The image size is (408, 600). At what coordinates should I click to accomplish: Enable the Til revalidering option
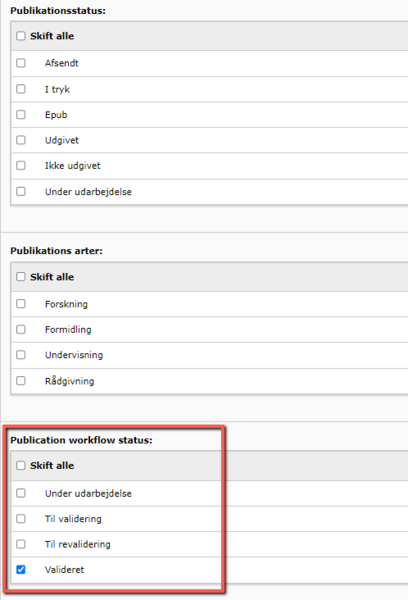[21, 544]
